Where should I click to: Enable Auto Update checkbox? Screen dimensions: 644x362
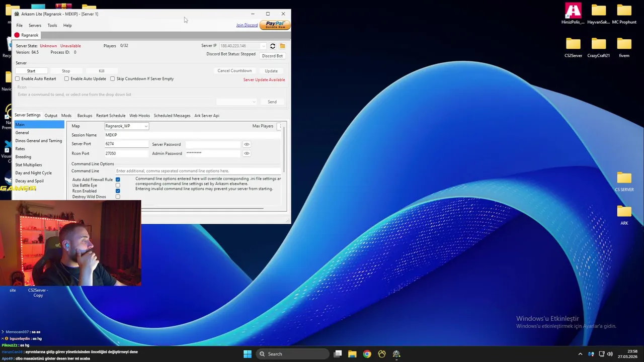[66, 79]
